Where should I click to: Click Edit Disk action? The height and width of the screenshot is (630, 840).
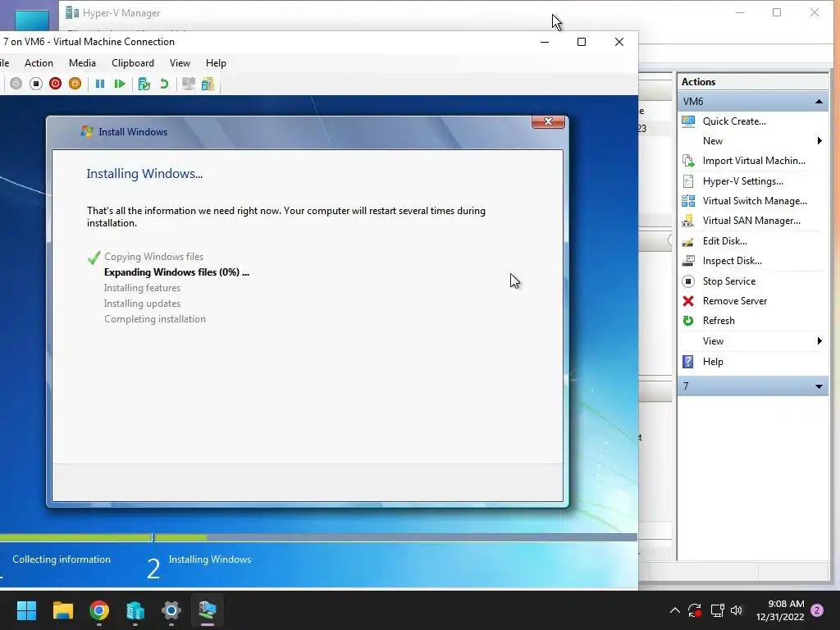tap(725, 241)
